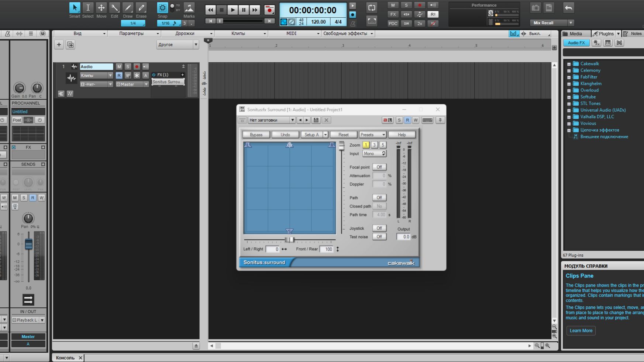Open the Клипы edit filter dropdown

pos(96,76)
